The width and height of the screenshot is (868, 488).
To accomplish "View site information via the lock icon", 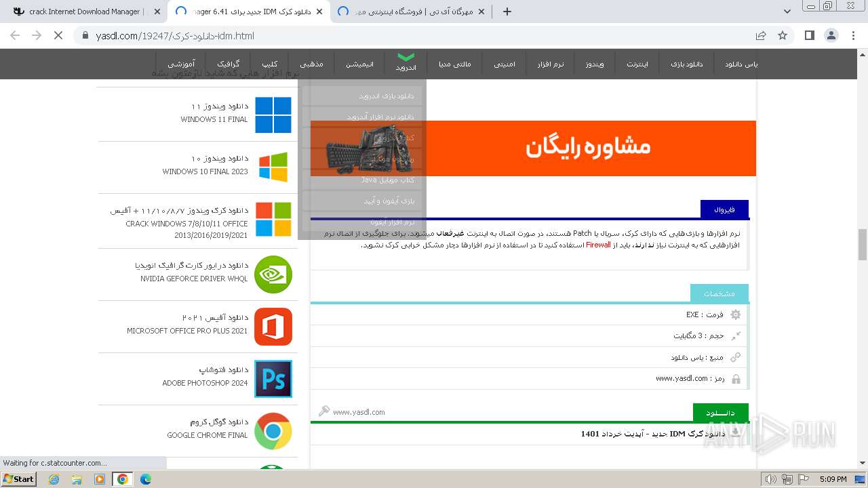I will click(x=85, y=35).
